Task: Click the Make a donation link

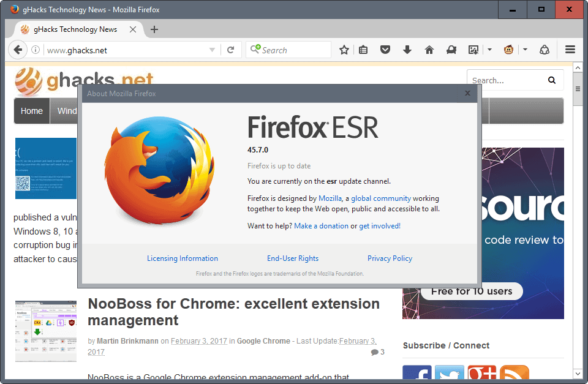Action: click(x=321, y=226)
